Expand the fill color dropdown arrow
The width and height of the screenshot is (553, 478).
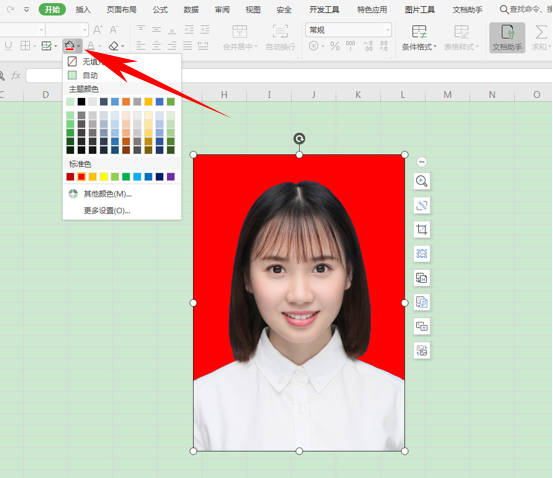pyautogui.click(x=79, y=46)
